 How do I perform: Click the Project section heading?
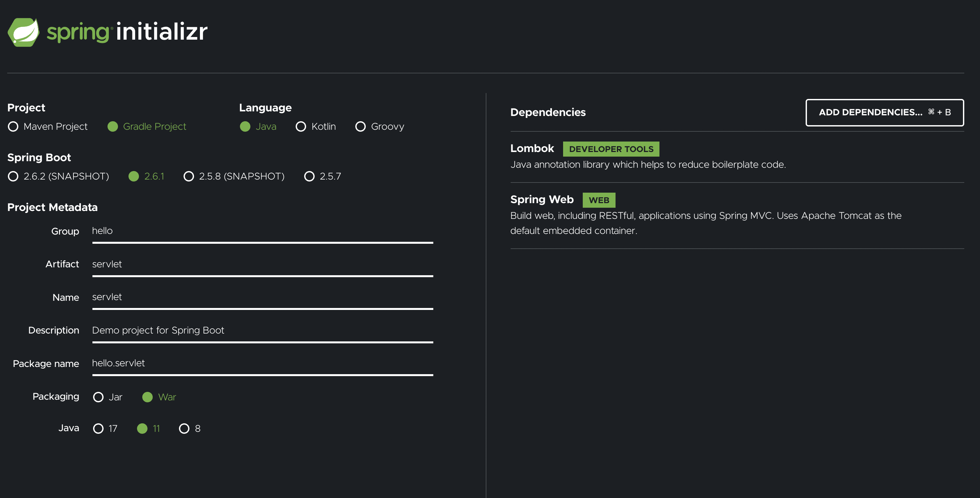point(26,108)
